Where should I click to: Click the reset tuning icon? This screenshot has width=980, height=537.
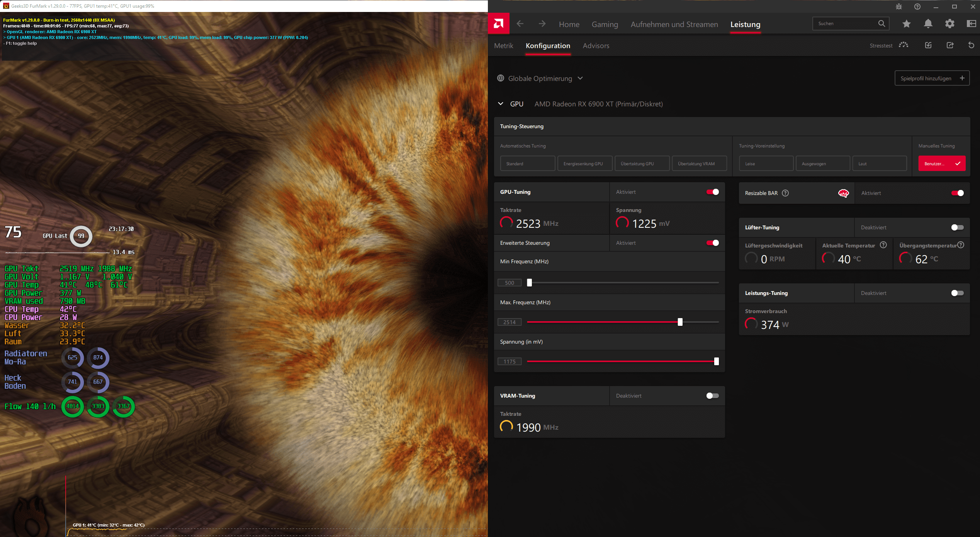pos(971,45)
